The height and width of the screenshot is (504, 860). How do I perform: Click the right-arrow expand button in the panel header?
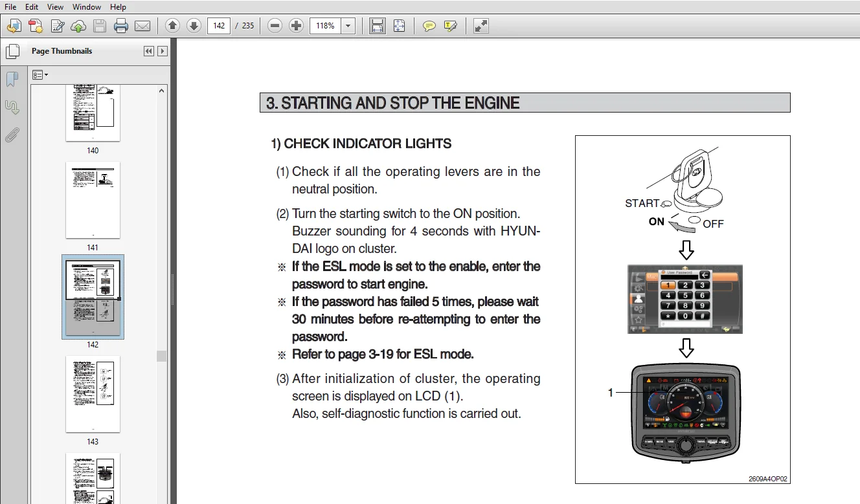tap(163, 51)
